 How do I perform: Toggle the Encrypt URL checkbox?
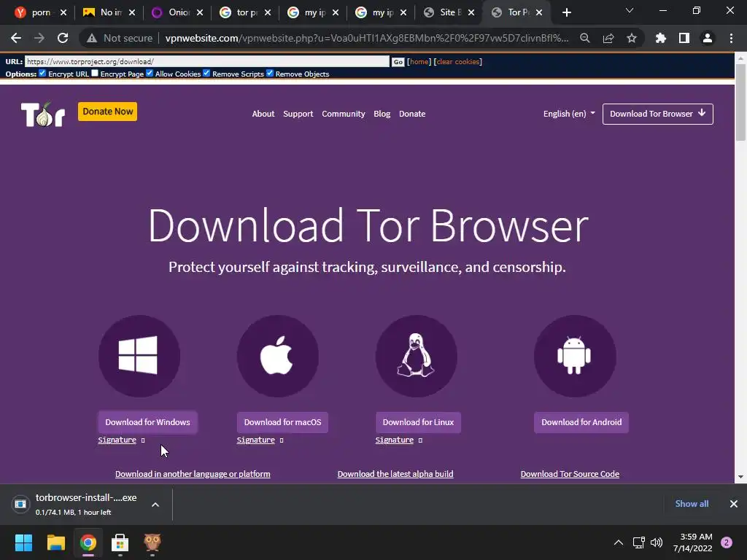pos(42,73)
